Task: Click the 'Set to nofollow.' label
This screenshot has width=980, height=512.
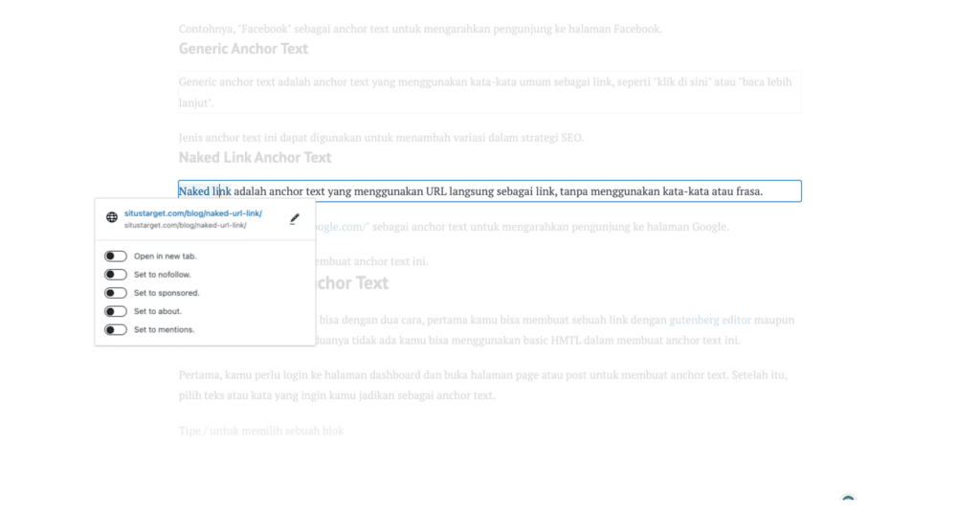Action: [x=163, y=275]
